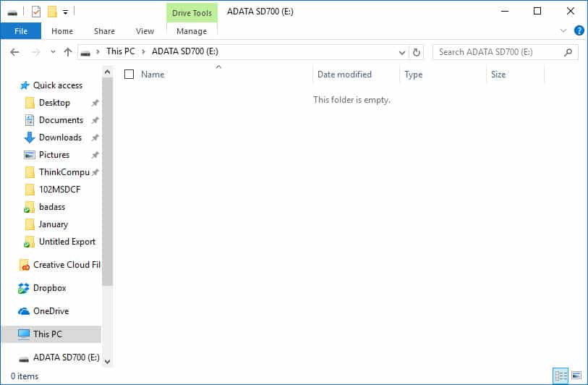Image resolution: width=588 pixels, height=385 pixels.
Task: Switch to Details view in status bar
Action: [x=561, y=376]
